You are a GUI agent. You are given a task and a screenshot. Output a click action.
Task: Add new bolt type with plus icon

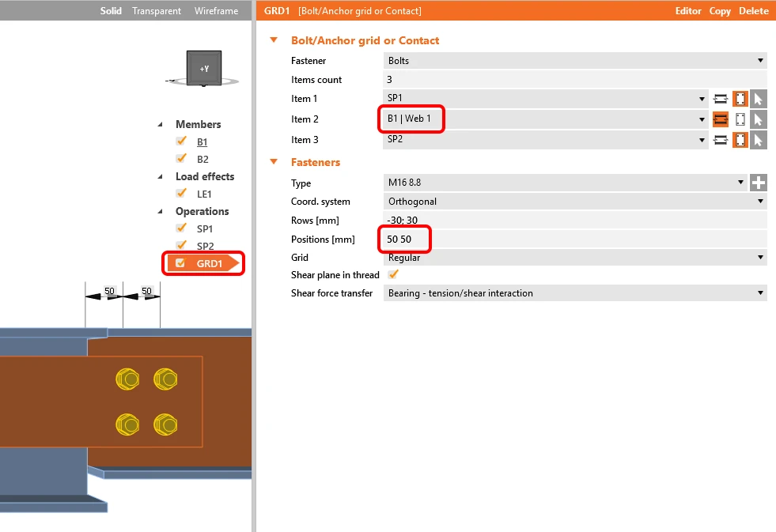(x=758, y=183)
